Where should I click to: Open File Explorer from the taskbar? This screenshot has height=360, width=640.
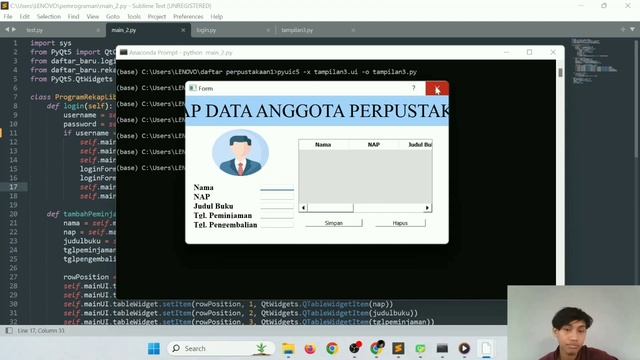point(289,348)
